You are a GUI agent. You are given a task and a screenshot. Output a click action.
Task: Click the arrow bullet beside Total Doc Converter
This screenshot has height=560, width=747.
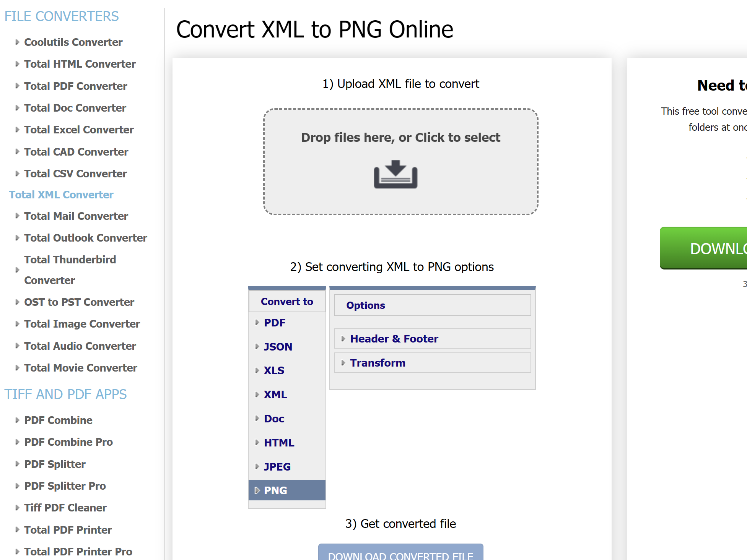[x=17, y=108]
